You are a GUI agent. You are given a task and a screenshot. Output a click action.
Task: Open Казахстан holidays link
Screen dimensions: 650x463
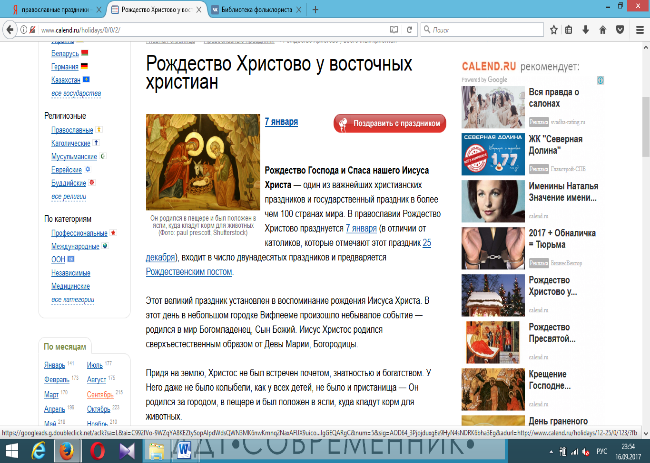65,80
